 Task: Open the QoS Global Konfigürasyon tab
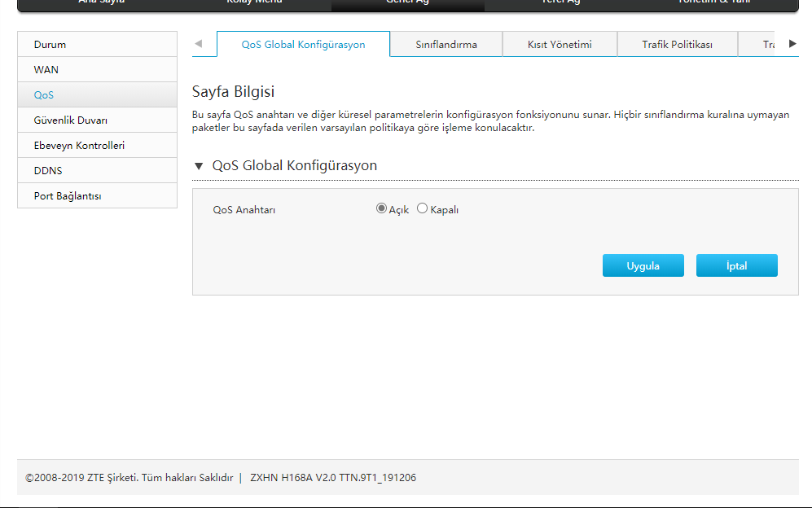pos(303,45)
